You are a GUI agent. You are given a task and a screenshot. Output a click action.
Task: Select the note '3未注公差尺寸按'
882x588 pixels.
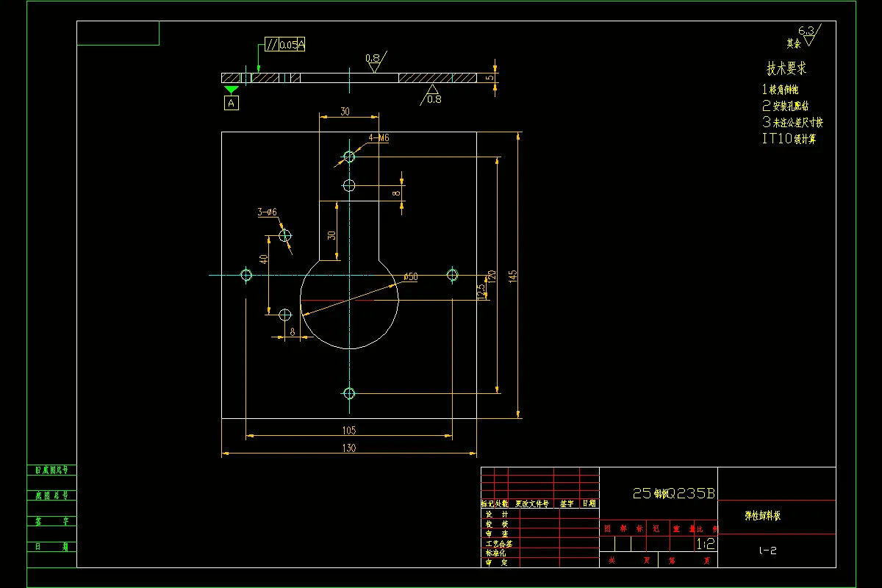792,123
